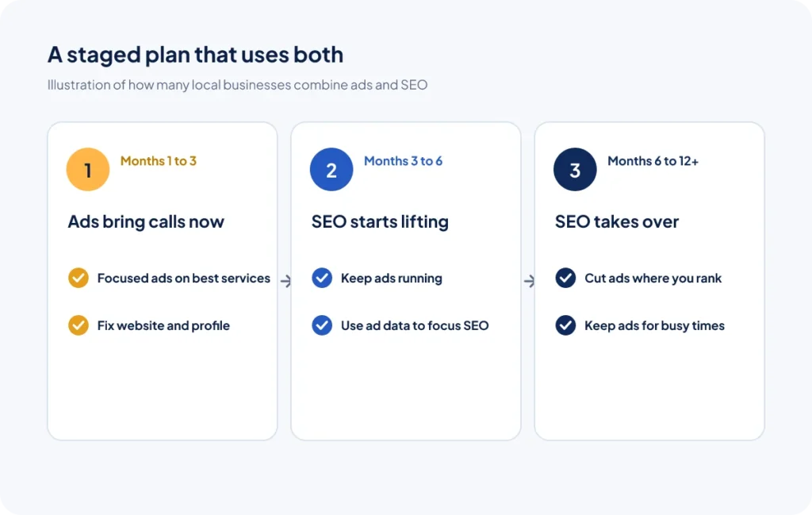812x515 pixels.
Task: Click 'Months 3 to 6' label
Action: point(404,161)
